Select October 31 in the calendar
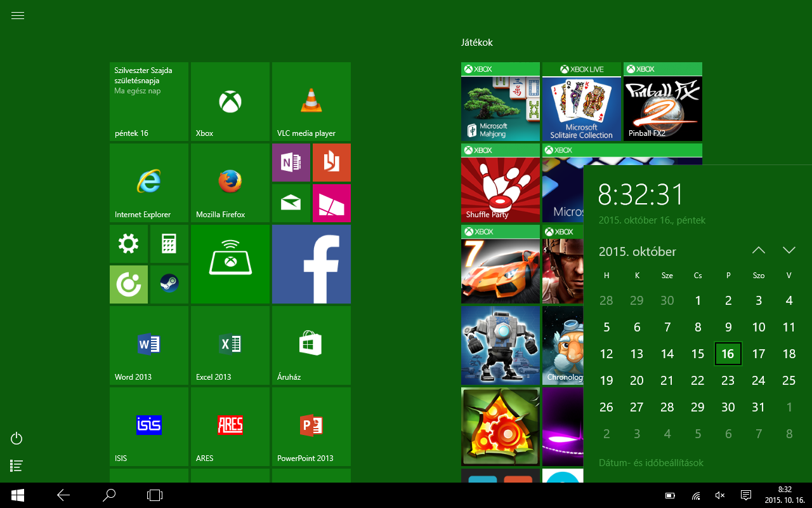Image resolution: width=812 pixels, height=508 pixels. coord(759,407)
